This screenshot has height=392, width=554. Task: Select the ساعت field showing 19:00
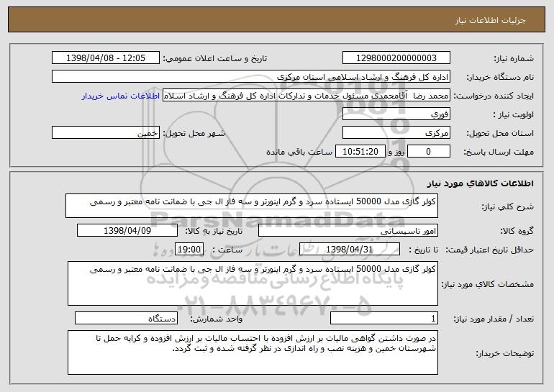click(189, 250)
